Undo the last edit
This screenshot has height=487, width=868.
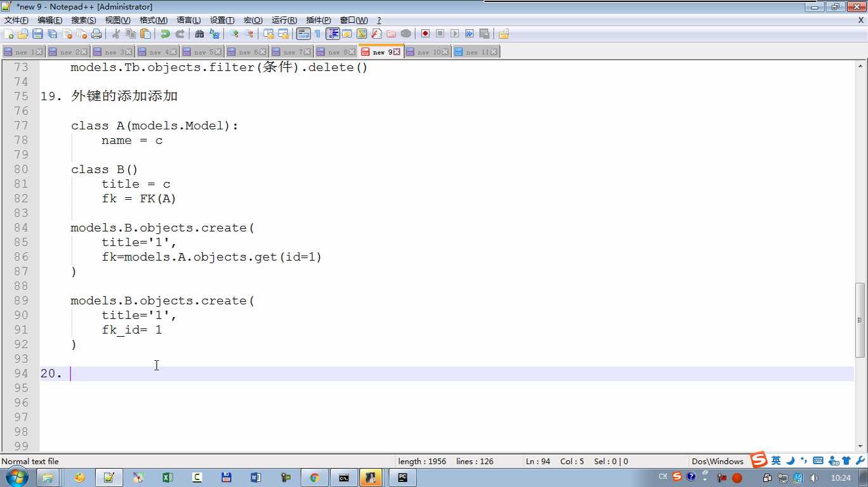(x=165, y=34)
